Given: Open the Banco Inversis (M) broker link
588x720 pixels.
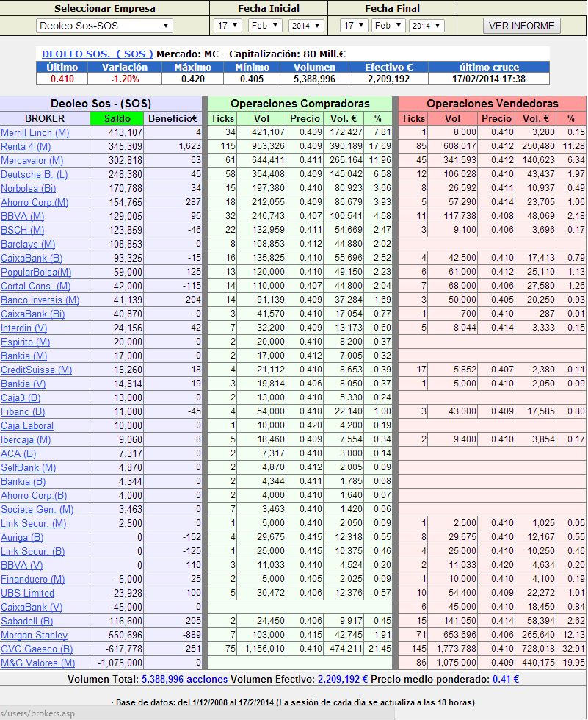Looking at the screenshot, I should pyautogui.click(x=40, y=300).
